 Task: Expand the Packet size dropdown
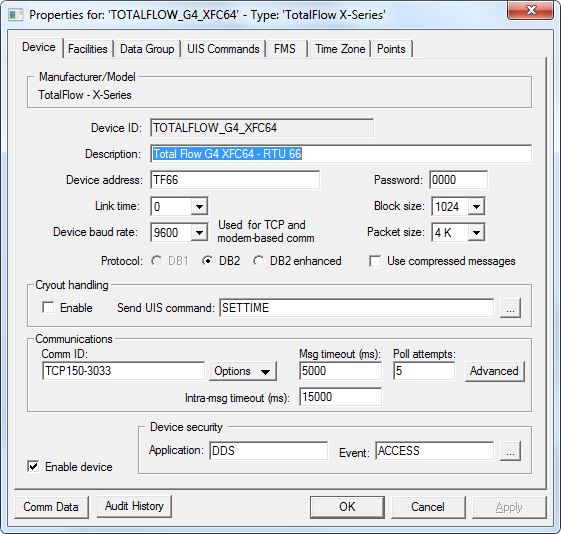pos(476,233)
